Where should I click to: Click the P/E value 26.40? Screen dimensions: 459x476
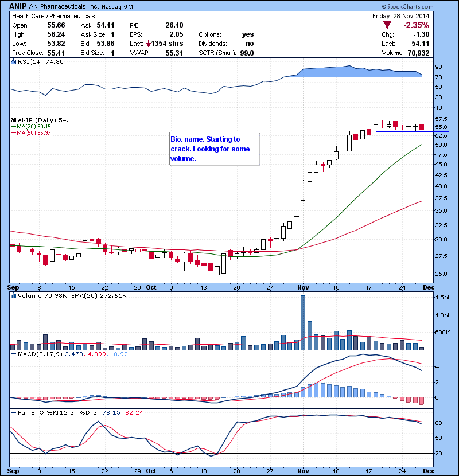174,25
